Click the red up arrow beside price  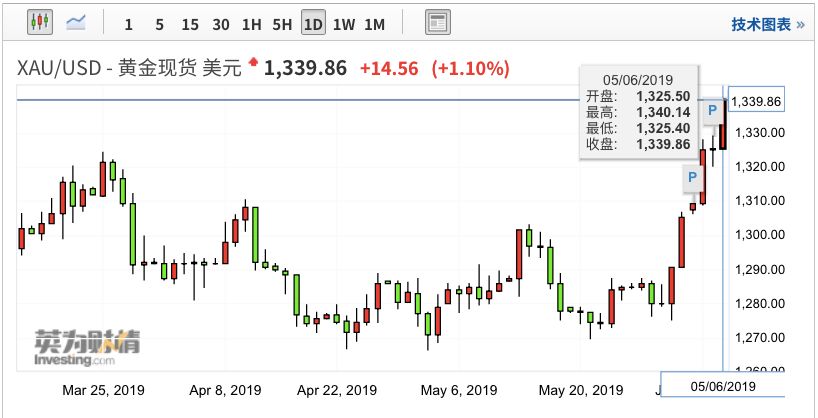(254, 64)
